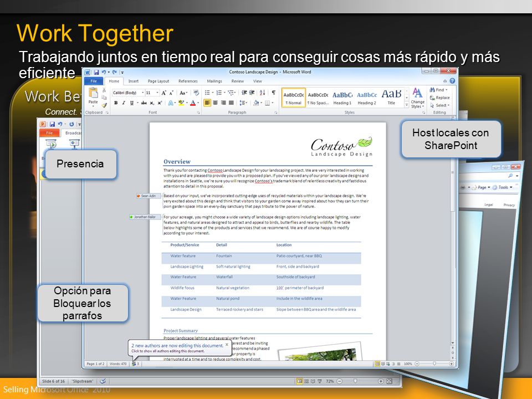Close the new authors notification popup
532x399 pixels.
(227, 344)
